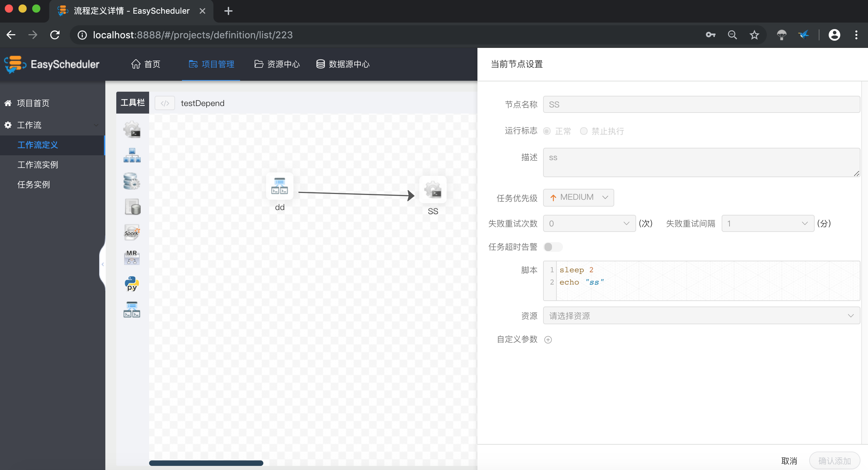Click the umbrella extension icon

[x=782, y=35]
